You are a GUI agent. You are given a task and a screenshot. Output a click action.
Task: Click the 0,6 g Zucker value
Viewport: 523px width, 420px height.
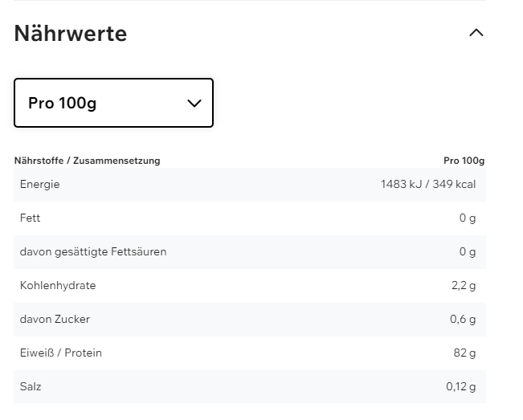[463, 320]
